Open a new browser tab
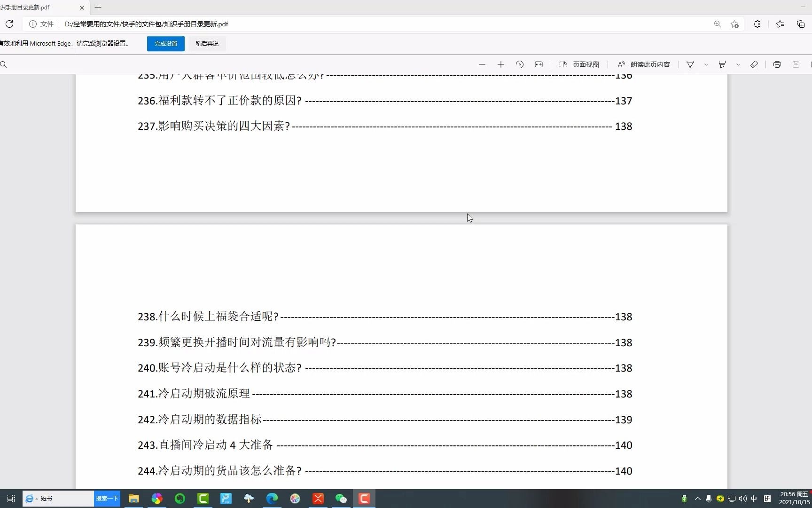The image size is (812, 508). click(x=98, y=8)
